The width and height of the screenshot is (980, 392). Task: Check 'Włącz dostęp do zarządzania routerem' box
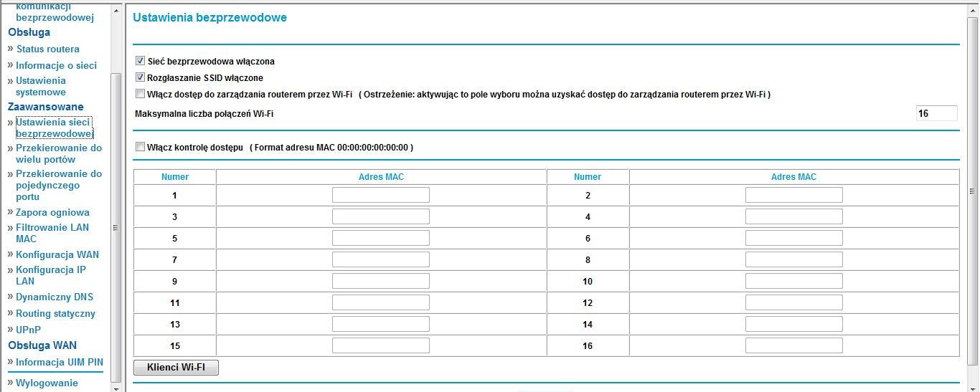coord(140,94)
